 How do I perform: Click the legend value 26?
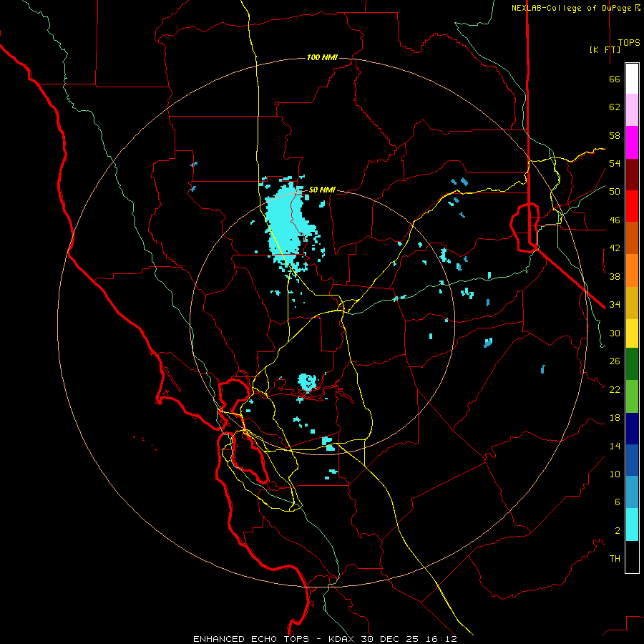tap(615, 361)
